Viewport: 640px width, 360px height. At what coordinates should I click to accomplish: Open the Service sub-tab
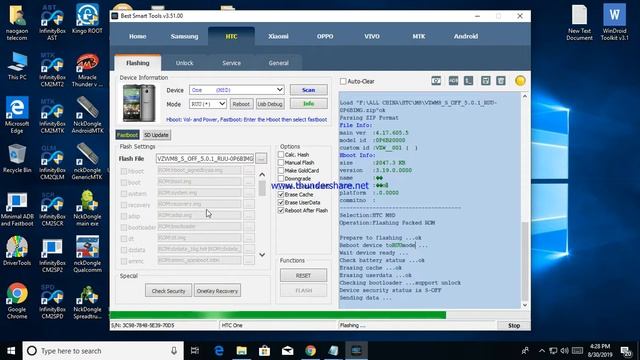click(x=231, y=63)
